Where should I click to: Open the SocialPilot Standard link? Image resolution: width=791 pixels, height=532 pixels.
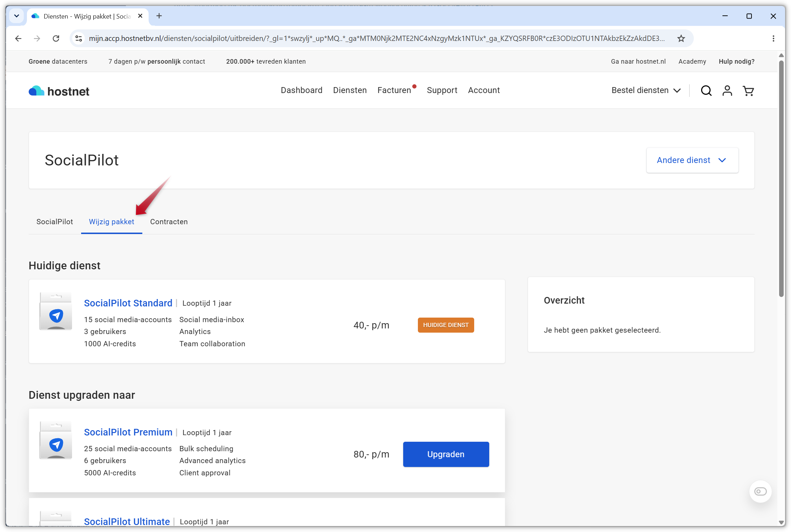[x=128, y=303]
